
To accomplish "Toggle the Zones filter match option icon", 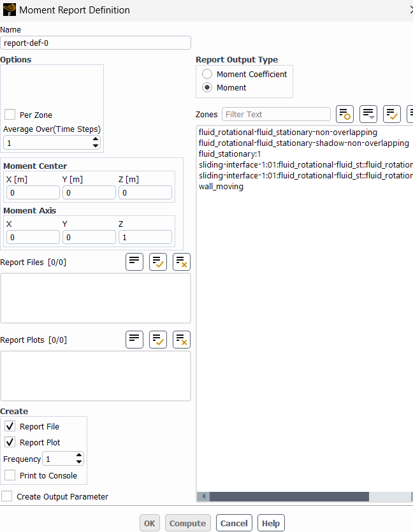I will point(344,114).
